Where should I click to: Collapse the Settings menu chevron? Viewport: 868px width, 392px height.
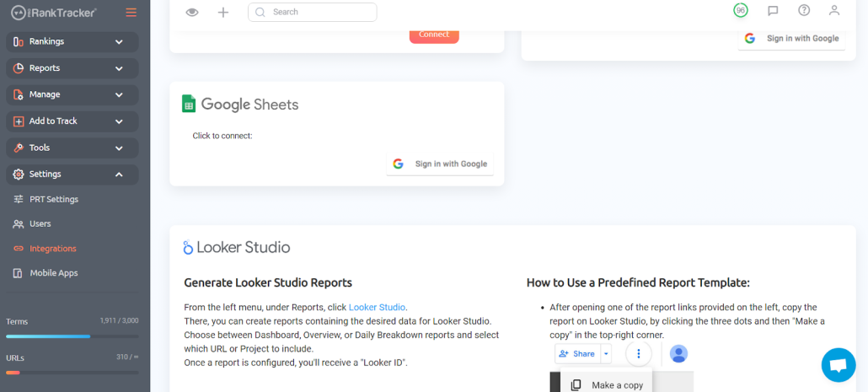[119, 175]
